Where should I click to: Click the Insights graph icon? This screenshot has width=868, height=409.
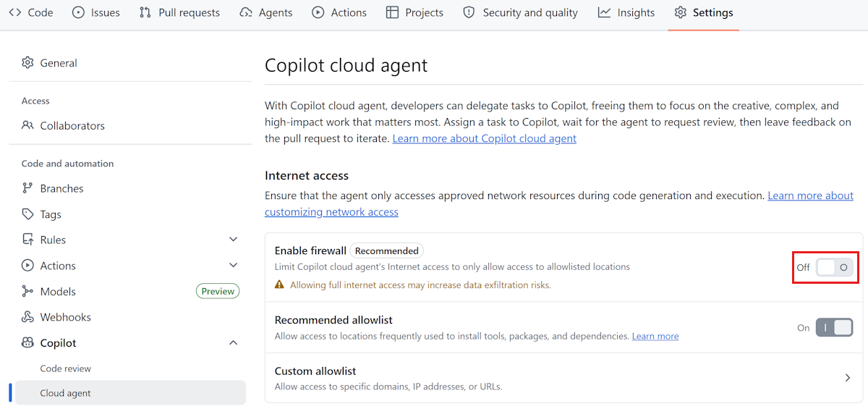[604, 12]
